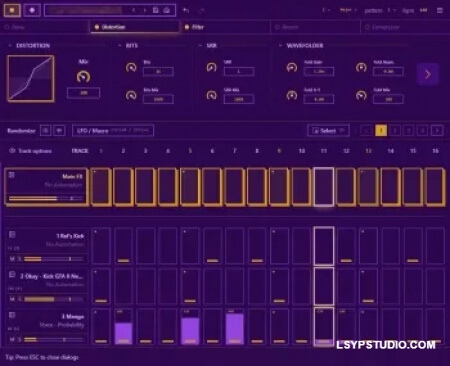The width and height of the screenshot is (450, 366).
Task: Click track 2 Okay Kick menu icon
Action: [12, 275]
